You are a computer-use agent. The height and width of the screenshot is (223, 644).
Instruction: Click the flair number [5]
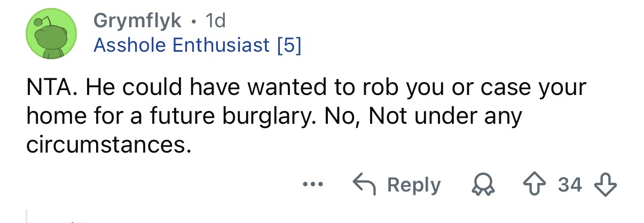point(289,45)
